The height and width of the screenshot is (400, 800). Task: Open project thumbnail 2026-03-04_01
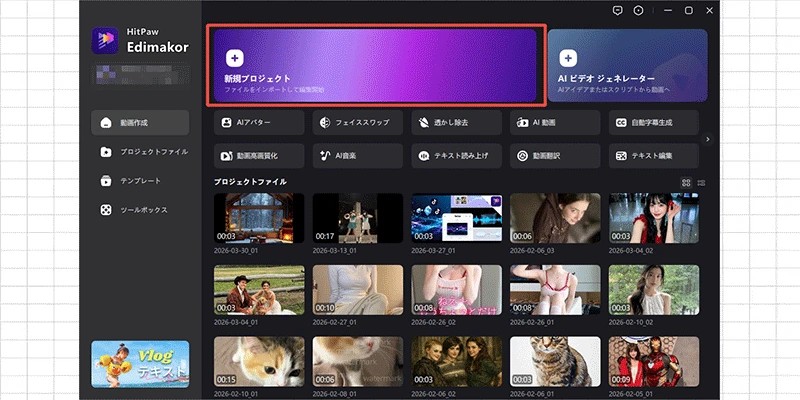click(x=259, y=290)
